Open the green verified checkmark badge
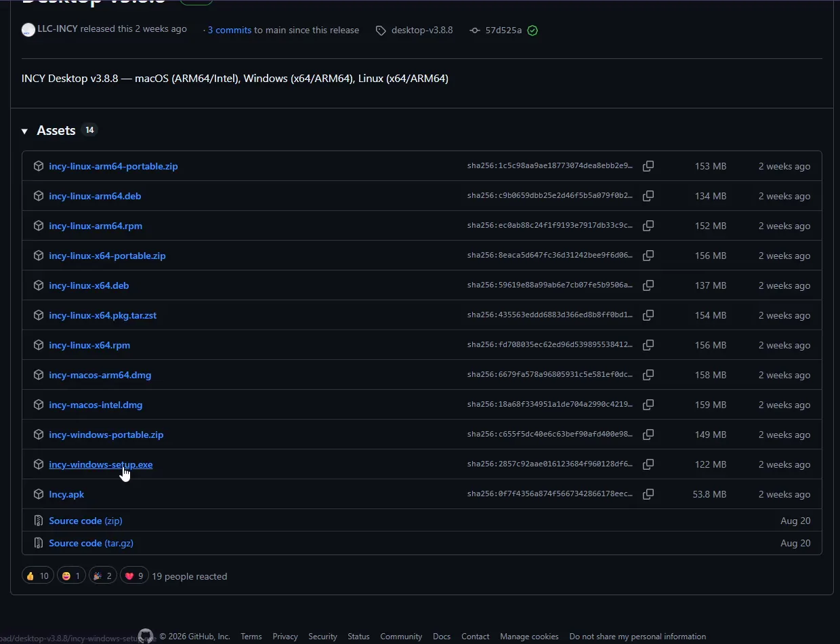The width and height of the screenshot is (840, 644). click(532, 31)
